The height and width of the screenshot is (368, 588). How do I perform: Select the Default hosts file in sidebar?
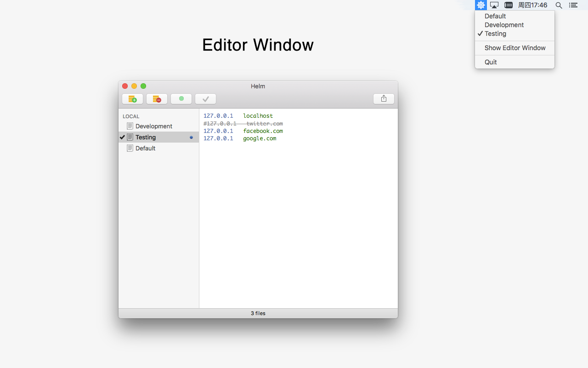click(x=145, y=148)
